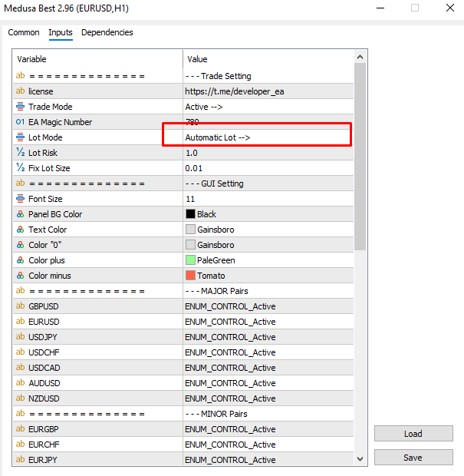Click the Color "0" Gainsboro value
Viewport: 464px width, 476px height.
268,245
